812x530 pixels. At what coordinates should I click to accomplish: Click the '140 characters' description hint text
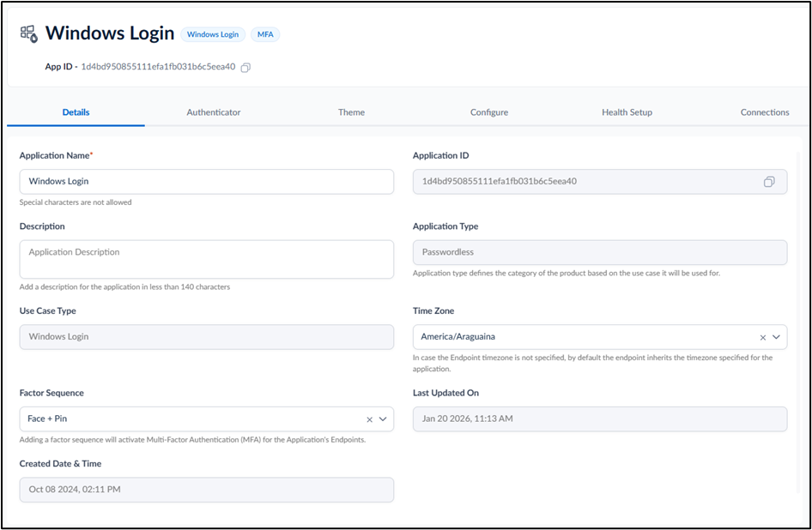pyautogui.click(x=124, y=286)
